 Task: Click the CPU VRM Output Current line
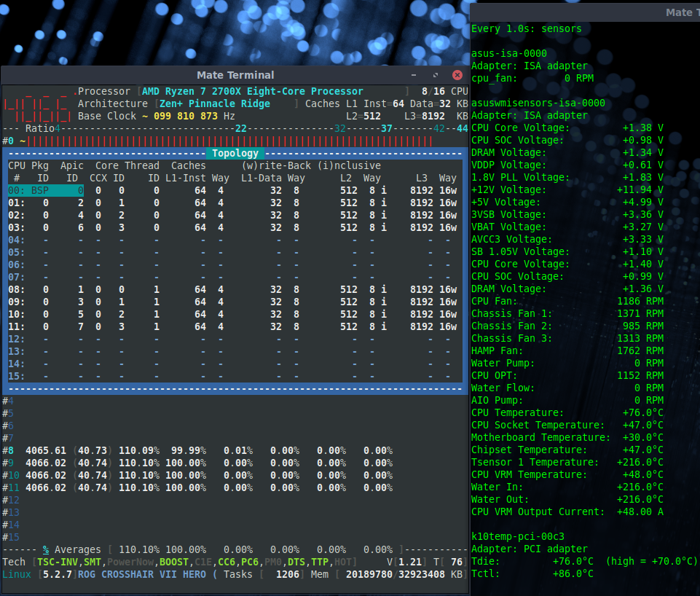(567, 512)
